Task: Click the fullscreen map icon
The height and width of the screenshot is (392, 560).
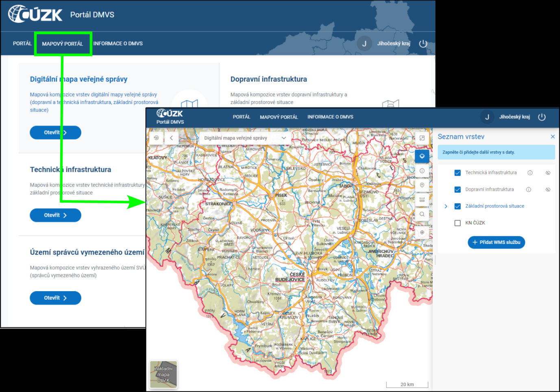Action: [x=422, y=138]
